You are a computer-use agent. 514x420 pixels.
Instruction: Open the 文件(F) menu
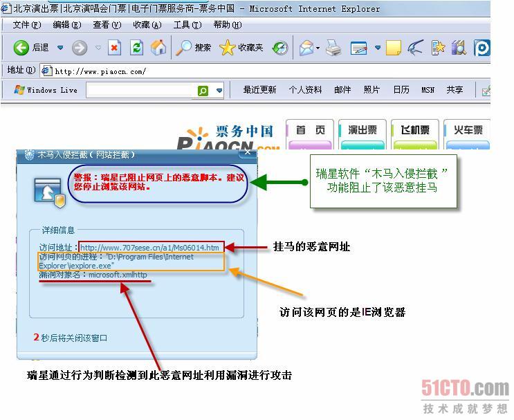(27, 25)
